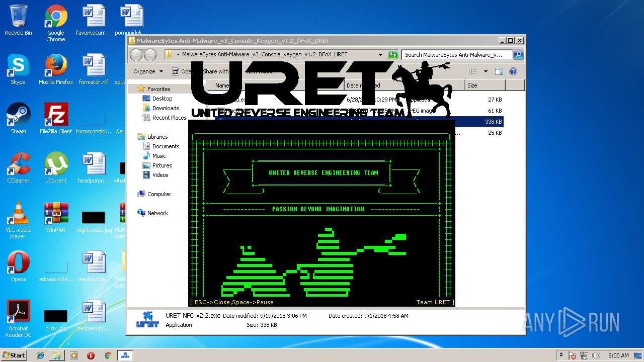Image resolution: width=644 pixels, height=362 pixels.
Task: Open the Videos library
Action: point(160,175)
